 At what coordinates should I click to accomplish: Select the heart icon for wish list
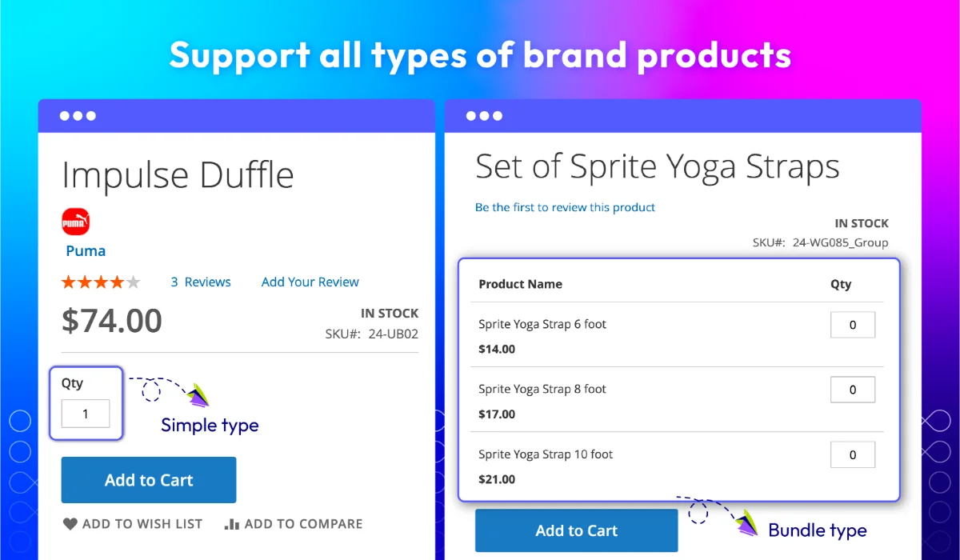70,524
